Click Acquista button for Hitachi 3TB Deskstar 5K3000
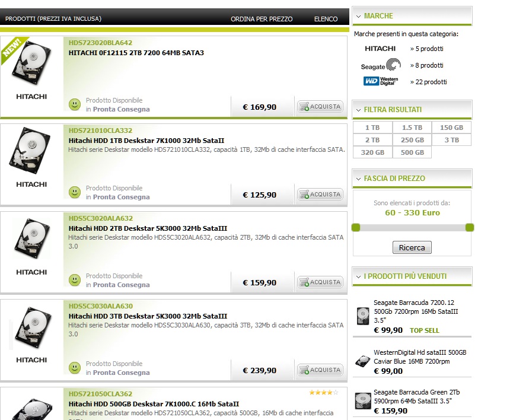The height and width of the screenshot is (420, 513). click(320, 370)
